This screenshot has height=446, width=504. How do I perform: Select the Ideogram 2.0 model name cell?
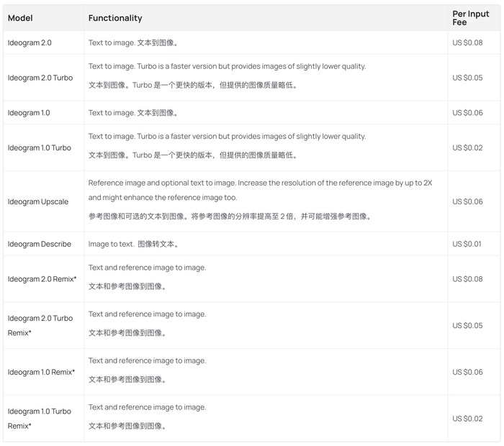coord(30,43)
